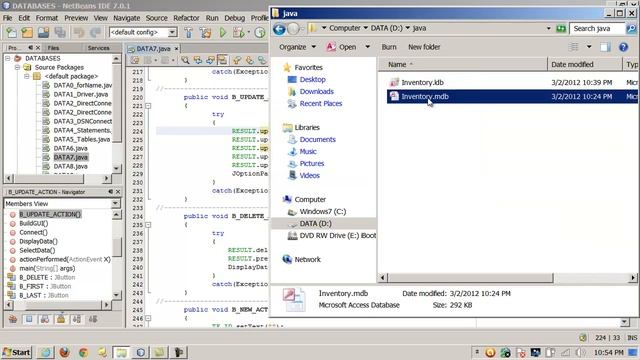The height and width of the screenshot is (360, 640).
Task: Click the Find Previous Occurrence editor icon
Action: pyautogui.click(x=198, y=60)
